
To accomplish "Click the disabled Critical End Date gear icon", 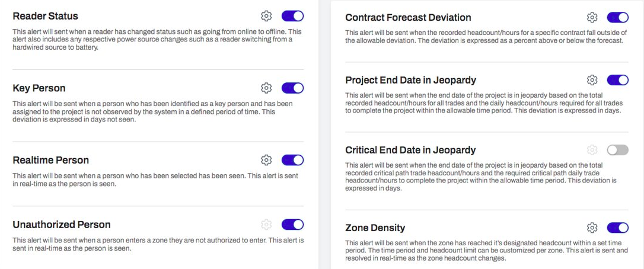I will pos(592,150).
